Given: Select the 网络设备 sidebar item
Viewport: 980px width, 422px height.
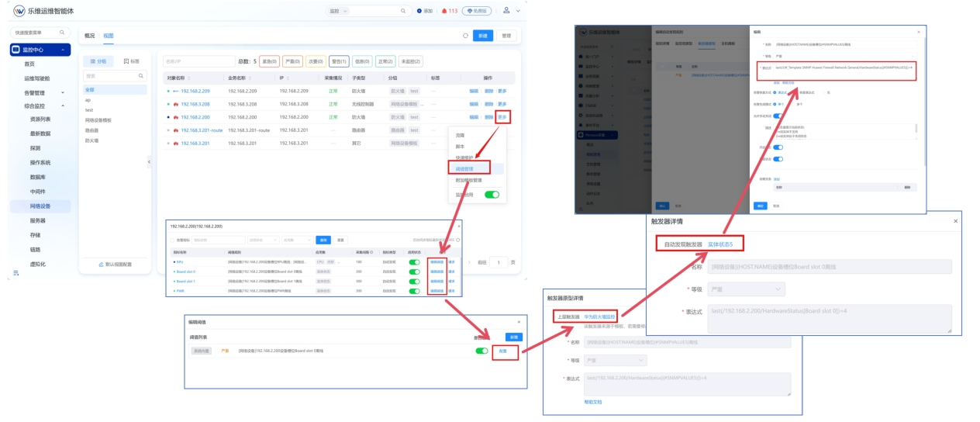Looking at the screenshot, I should click(40, 206).
